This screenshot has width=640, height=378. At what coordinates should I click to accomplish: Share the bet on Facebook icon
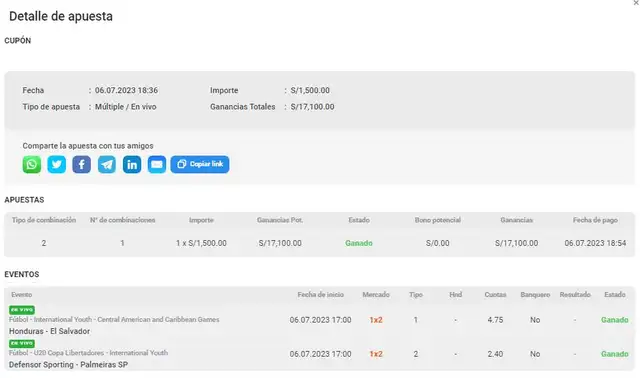coord(82,165)
